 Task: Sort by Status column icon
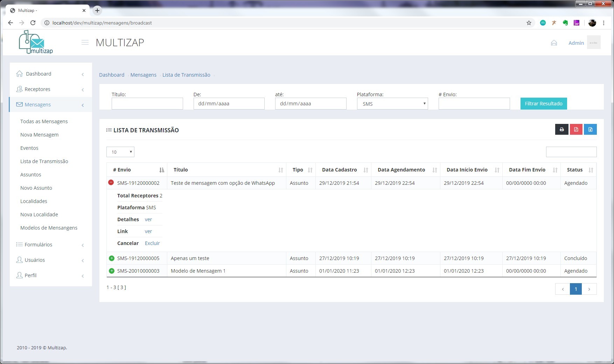click(591, 170)
